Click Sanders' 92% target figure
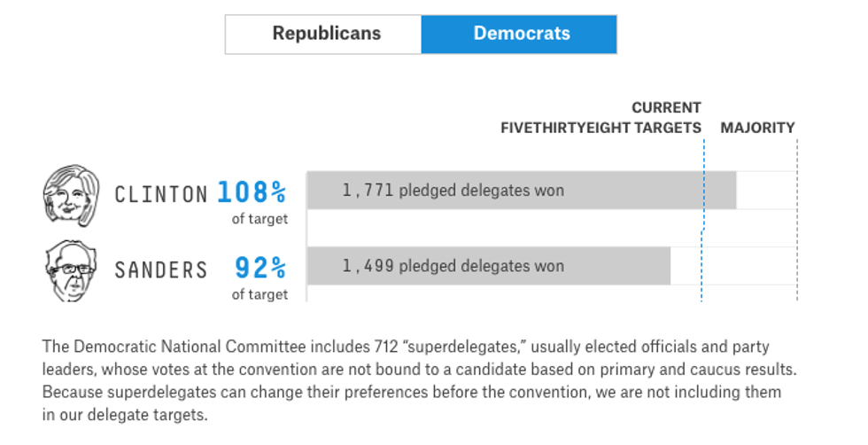 pyautogui.click(x=260, y=267)
